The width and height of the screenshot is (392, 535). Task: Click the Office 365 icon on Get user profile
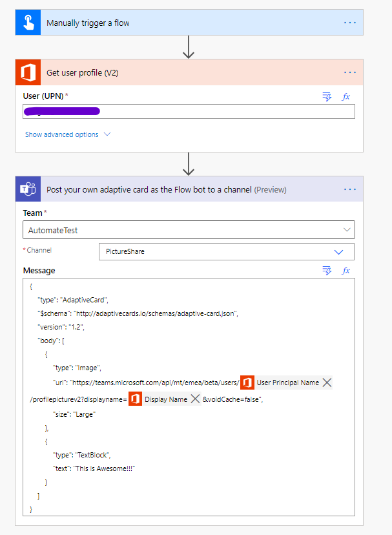click(x=28, y=72)
